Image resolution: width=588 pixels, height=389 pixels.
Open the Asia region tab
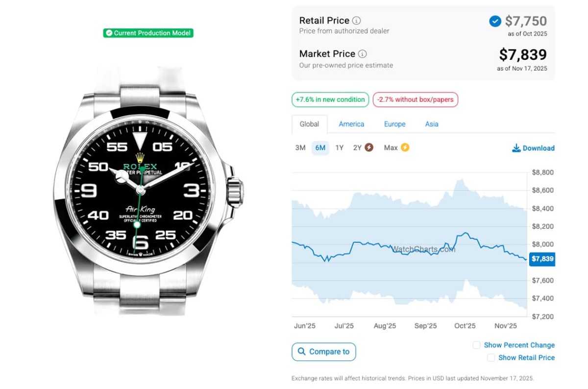pos(432,124)
